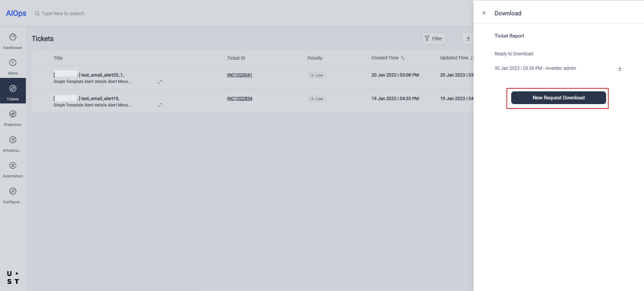Go to Alerts in the sidebar

13,63
